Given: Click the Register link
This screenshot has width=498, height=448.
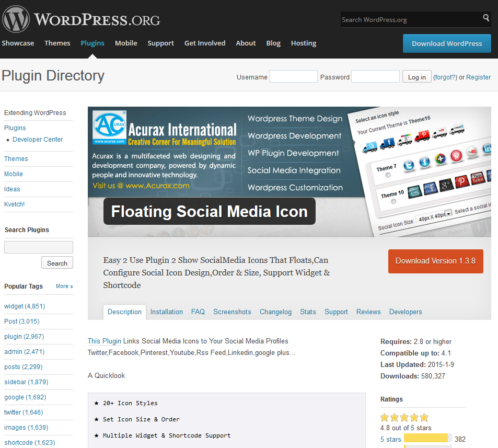Looking at the screenshot, I should [x=478, y=77].
